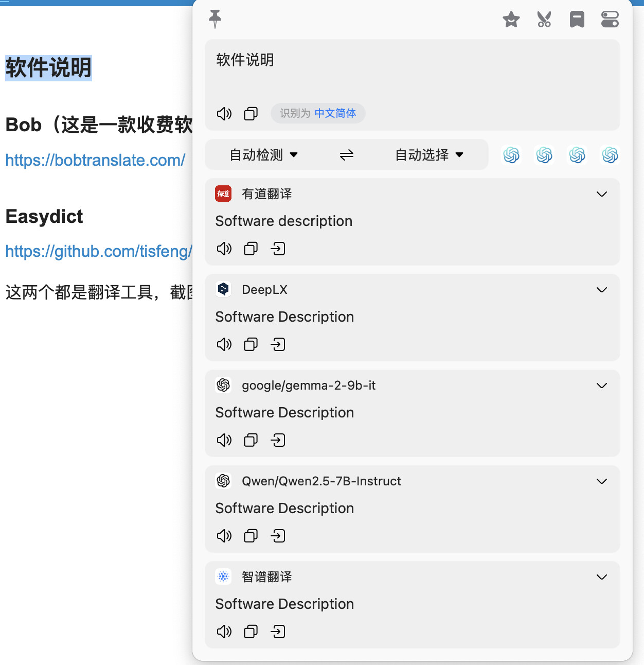The image size is (644, 665).
Task: Copy the DeepLX translation result
Action: [x=251, y=344]
